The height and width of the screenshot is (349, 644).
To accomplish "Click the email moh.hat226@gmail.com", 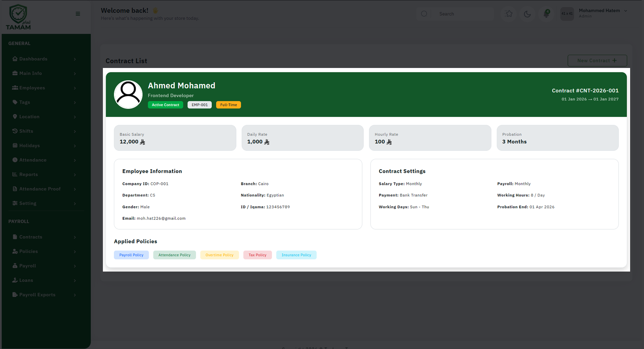I will pos(161,218).
